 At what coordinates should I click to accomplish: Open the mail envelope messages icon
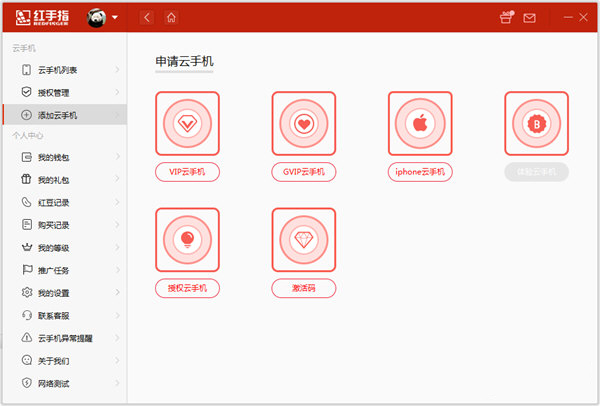529,18
